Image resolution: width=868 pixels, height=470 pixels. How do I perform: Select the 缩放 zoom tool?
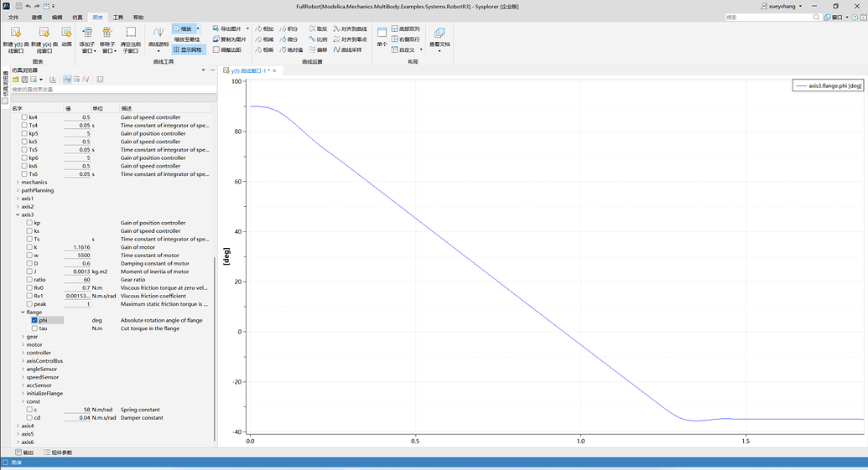click(x=183, y=28)
